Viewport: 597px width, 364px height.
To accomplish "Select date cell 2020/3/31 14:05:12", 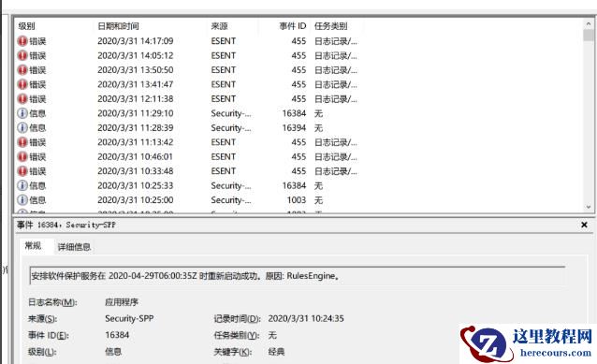I will tap(136, 55).
